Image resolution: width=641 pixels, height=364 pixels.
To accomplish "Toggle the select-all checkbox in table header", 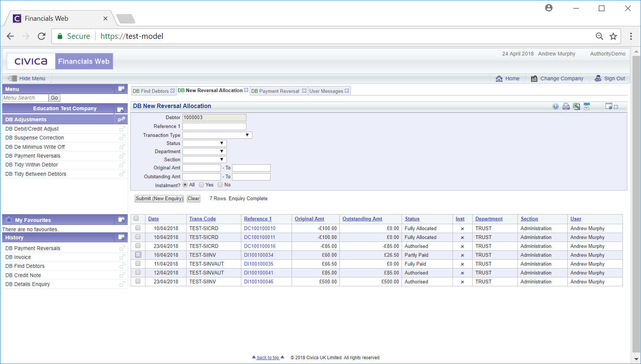I will (x=136, y=219).
